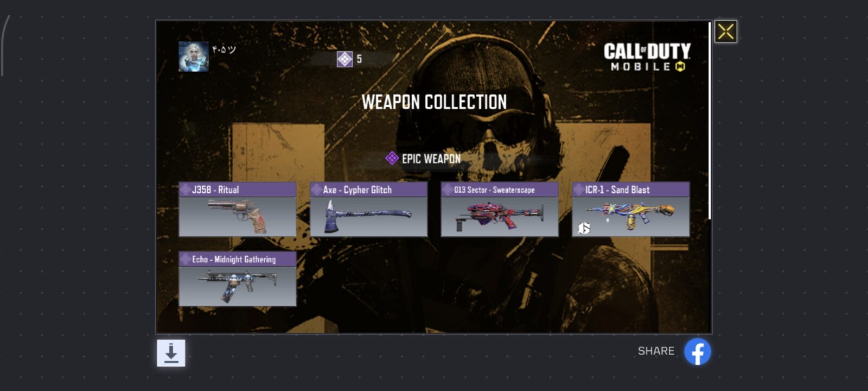Click the rarity diamond on Echo card
868x391 pixels.
[x=186, y=259]
